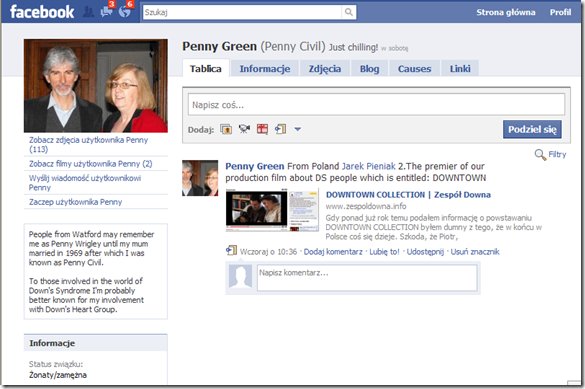Add a link attachment icon
This screenshot has width=585, height=389.
280,129
